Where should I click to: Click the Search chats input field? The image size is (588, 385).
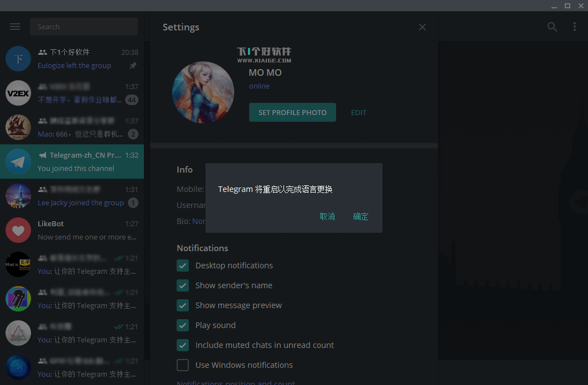(84, 27)
